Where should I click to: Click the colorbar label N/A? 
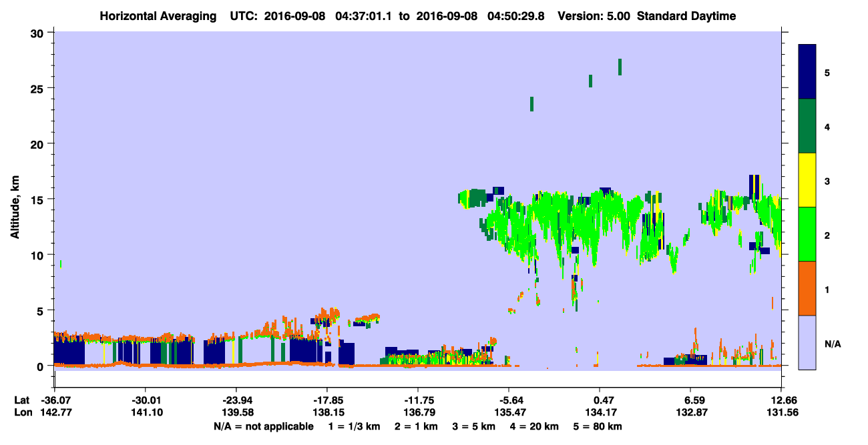click(x=832, y=344)
